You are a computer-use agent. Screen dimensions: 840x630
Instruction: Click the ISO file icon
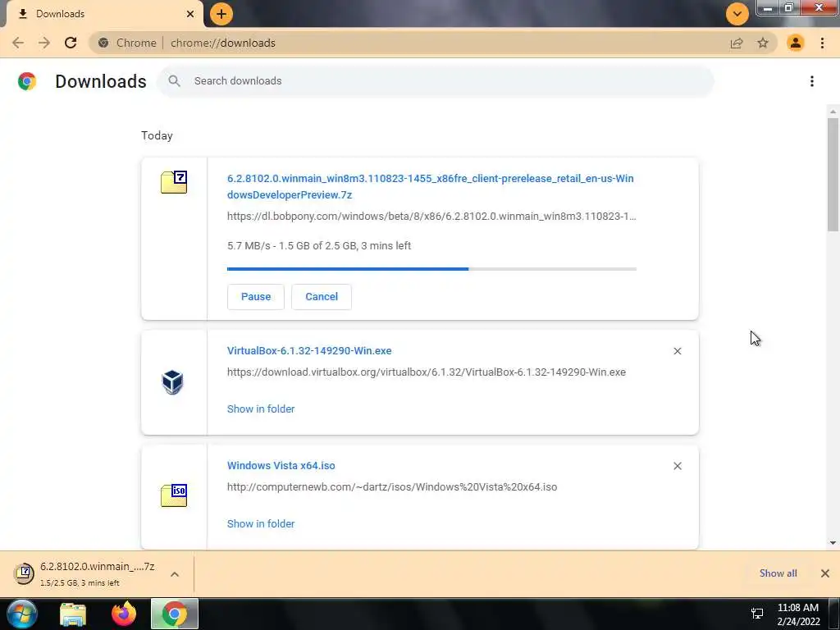click(174, 495)
